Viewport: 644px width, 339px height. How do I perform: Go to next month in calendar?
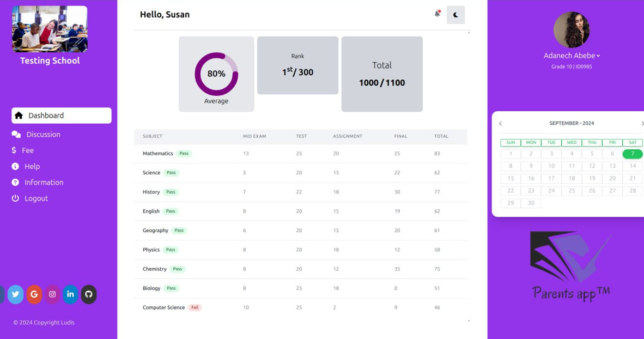click(x=642, y=123)
